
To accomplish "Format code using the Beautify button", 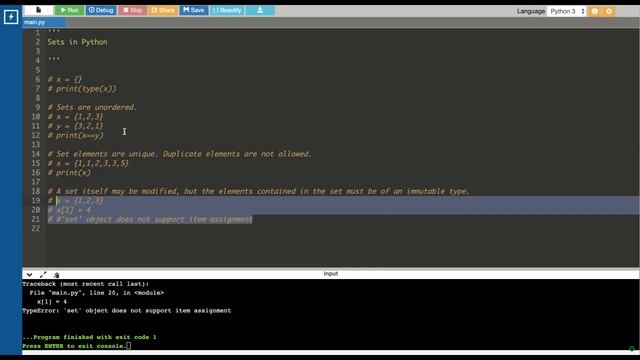I will 227,10.
